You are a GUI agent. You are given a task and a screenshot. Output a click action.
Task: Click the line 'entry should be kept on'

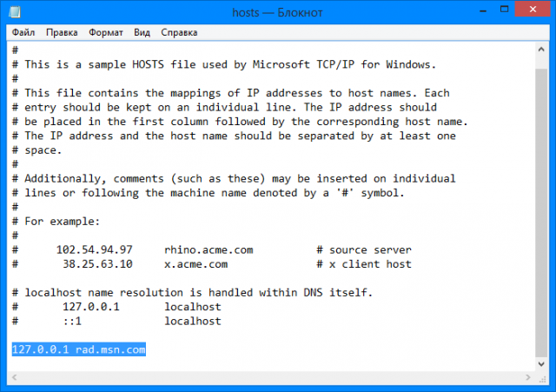(x=224, y=108)
